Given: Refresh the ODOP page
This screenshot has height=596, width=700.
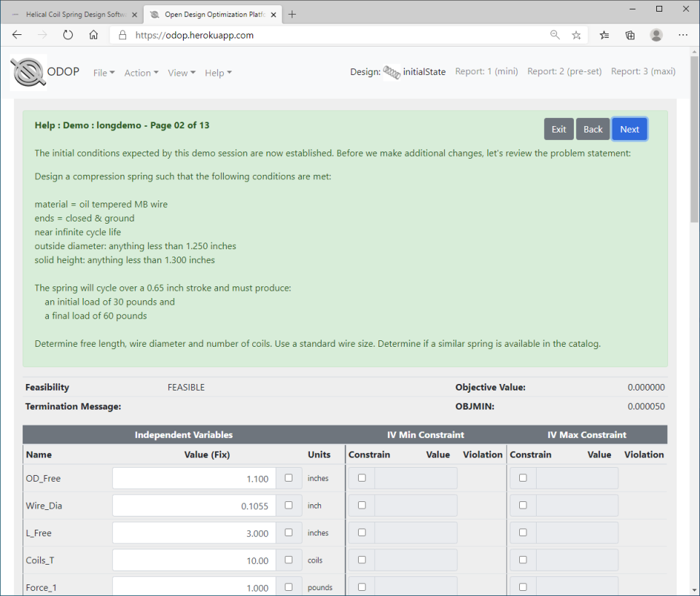Looking at the screenshot, I should tap(68, 34).
